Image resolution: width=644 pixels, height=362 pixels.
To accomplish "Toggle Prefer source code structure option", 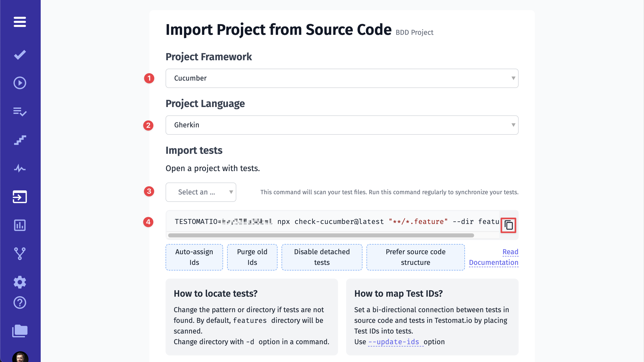I will pyautogui.click(x=416, y=257).
